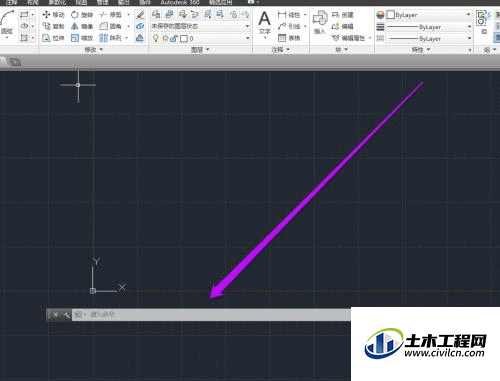Choose the Offset tool icon
The width and height of the screenshot is (500, 381).
[140, 38]
